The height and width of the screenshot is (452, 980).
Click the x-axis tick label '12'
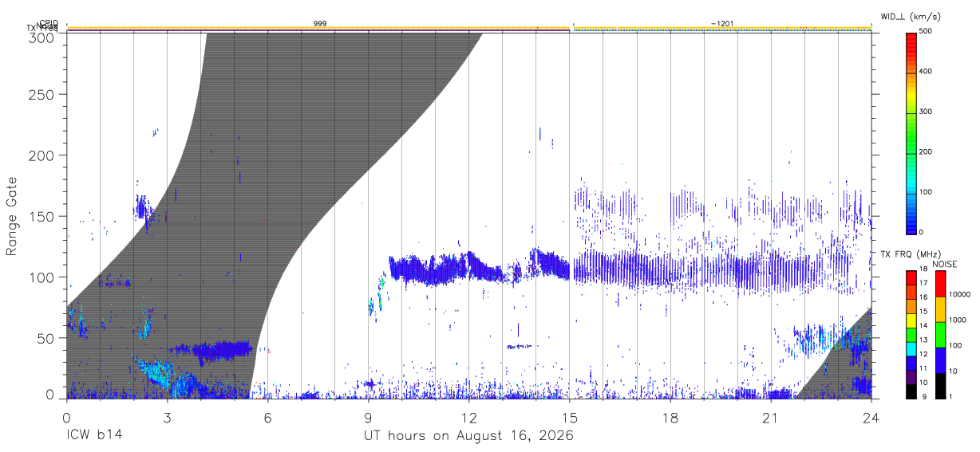point(468,417)
